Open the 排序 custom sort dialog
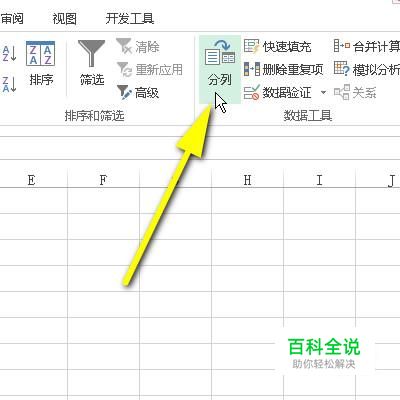 click(41, 63)
